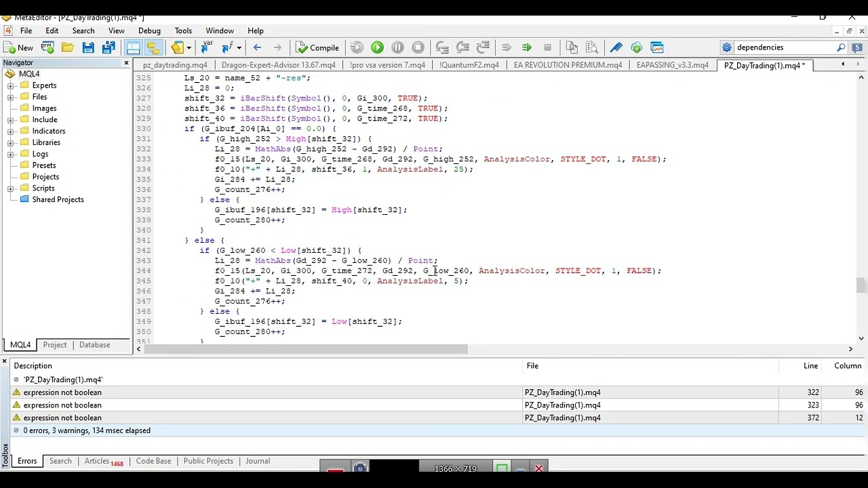The height and width of the screenshot is (488, 868).
Task: Stop debugging
Action: click(418, 47)
